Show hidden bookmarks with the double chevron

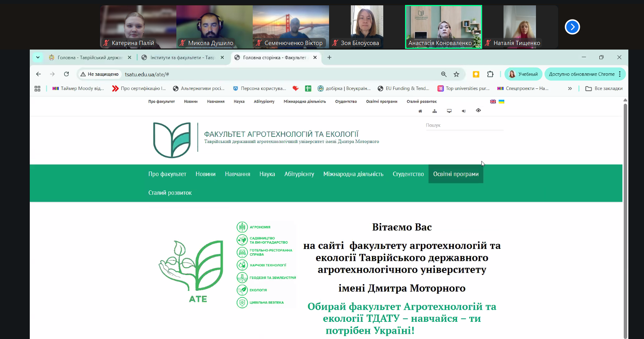(570, 88)
